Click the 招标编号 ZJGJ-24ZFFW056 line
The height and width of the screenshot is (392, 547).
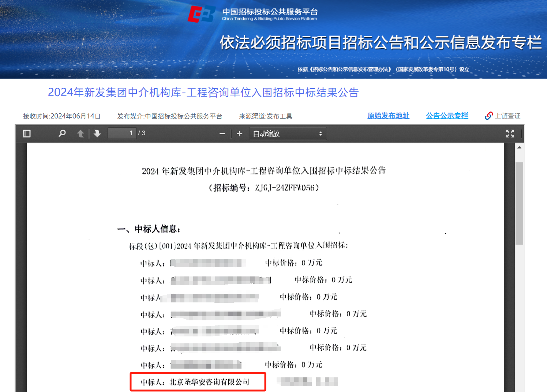pyautogui.click(x=264, y=188)
